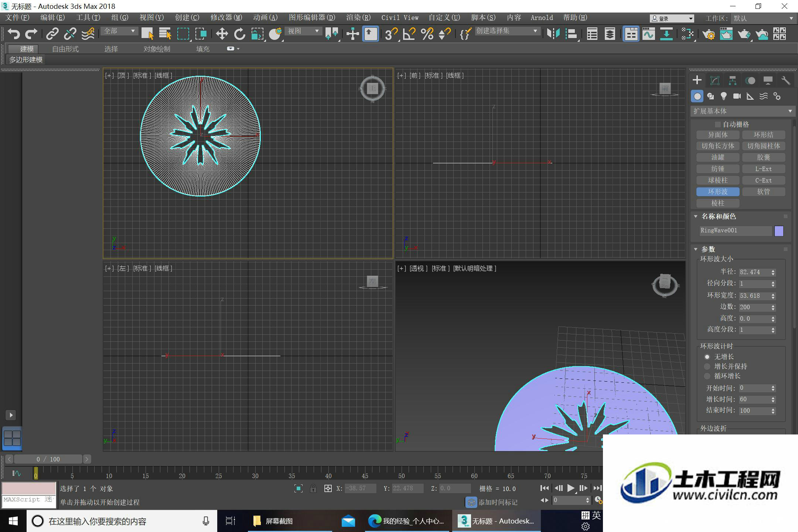Image resolution: width=798 pixels, height=532 pixels.
Task: Open the 扩展基本体 category dropdown
Action: pos(742,111)
